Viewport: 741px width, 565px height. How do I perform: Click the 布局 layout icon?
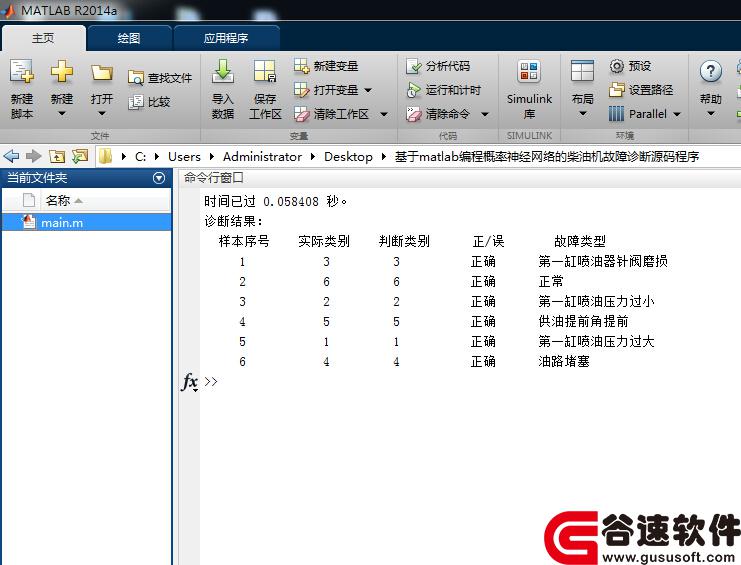tap(582, 72)
